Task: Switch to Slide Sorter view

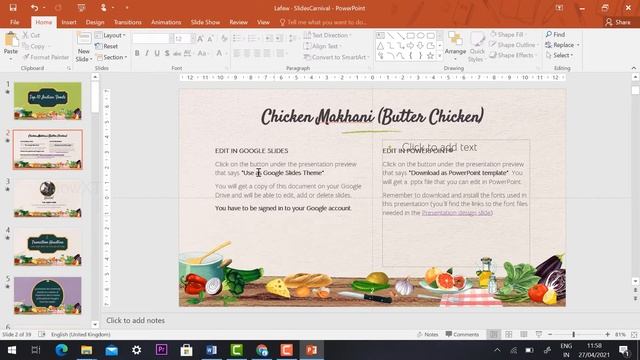Action: [509, 334]
